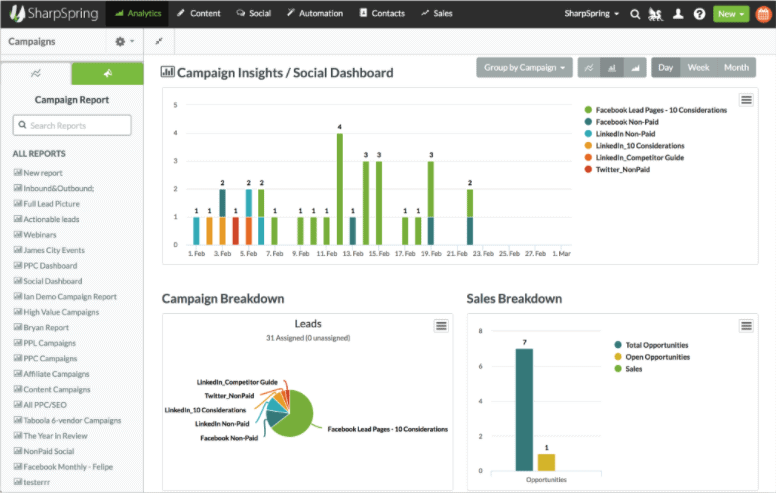
Task: Open the Sales Breakdown chart options menu
Action: (746, 326)
